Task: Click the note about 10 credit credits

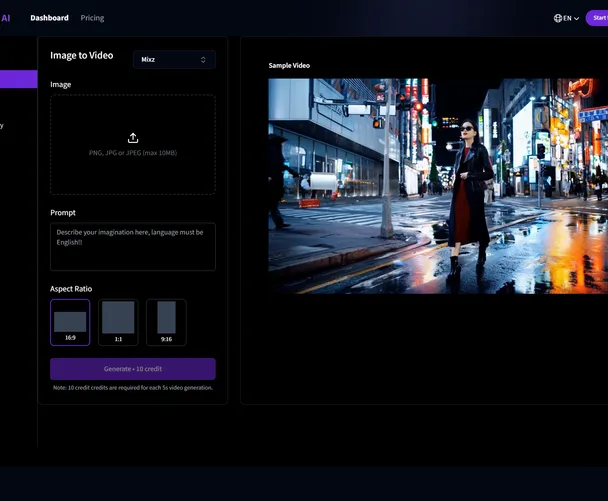Action: click(133, 388)
